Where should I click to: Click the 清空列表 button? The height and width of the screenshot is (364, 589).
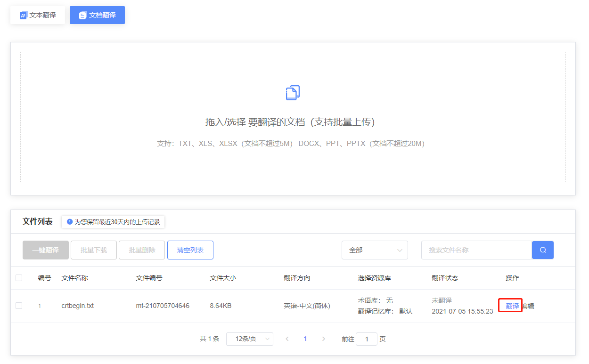pyautogui.click(x=190, y=250)
